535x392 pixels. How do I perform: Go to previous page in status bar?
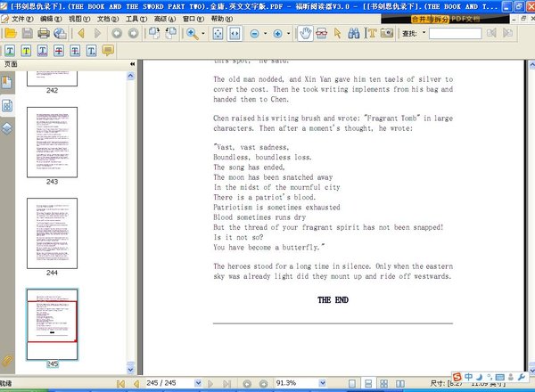pyautogui.click(x=136, y=384)
